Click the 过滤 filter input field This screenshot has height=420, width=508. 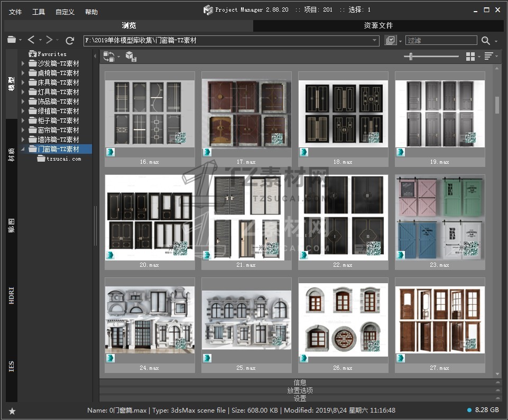pyautogui.click(x=440, y=40)
